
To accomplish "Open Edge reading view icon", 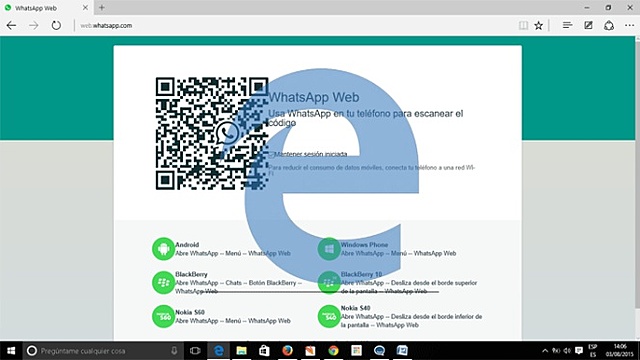I will [523, 25].
